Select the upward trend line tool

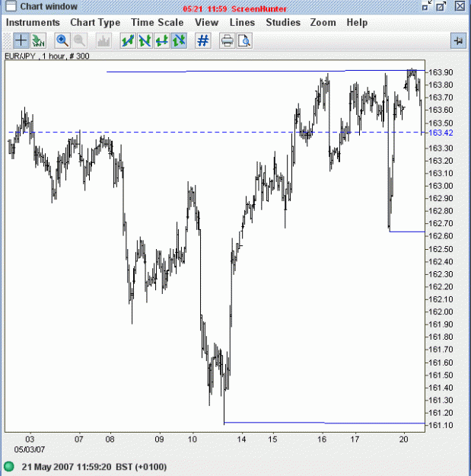pos(128,40)
